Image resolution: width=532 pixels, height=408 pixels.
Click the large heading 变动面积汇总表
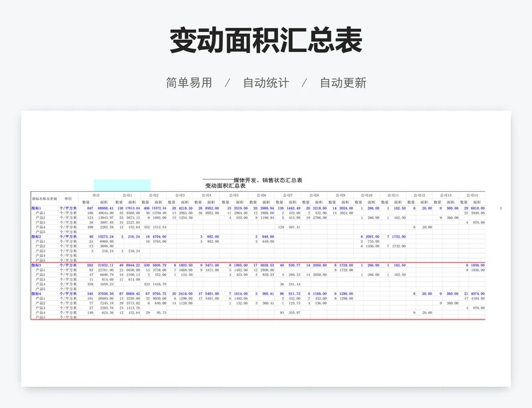coord(265,41)
